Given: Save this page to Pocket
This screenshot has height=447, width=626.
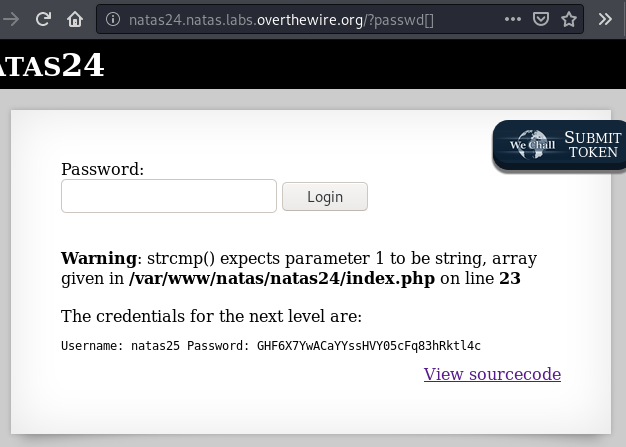Looking at the screenshot, I should (541, 19).
